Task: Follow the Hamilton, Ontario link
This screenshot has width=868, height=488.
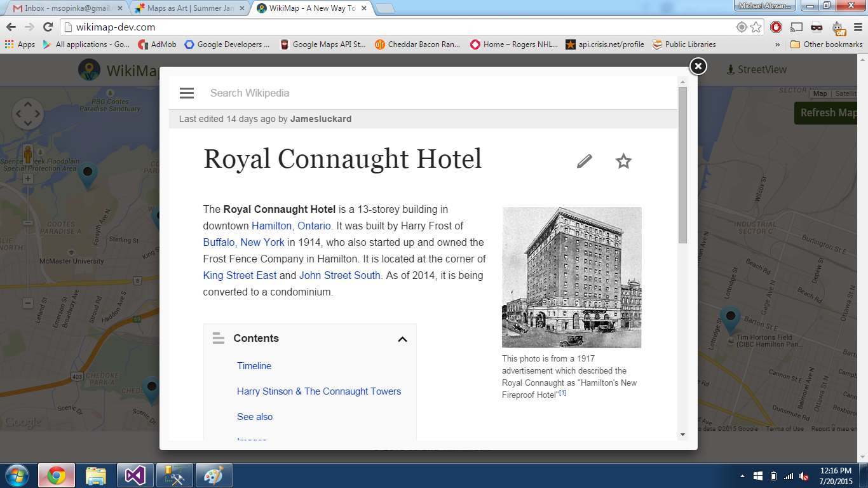Action: (x=291, y=226)
